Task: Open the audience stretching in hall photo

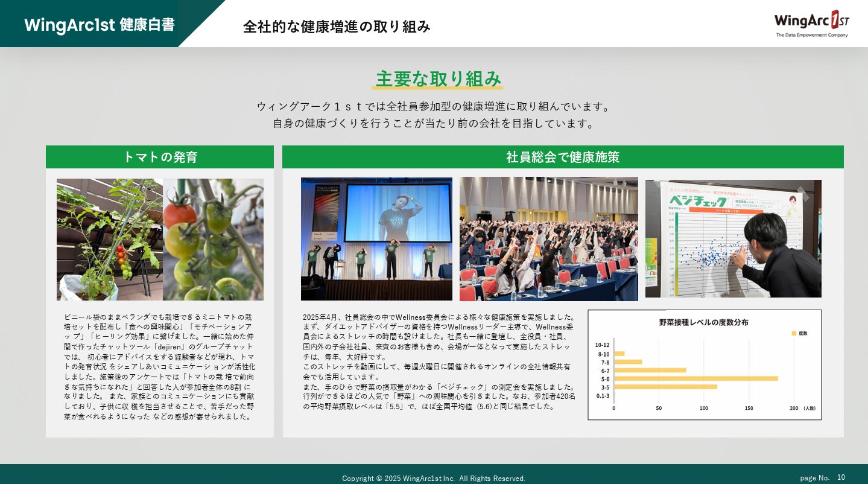Action: point(549,239)
